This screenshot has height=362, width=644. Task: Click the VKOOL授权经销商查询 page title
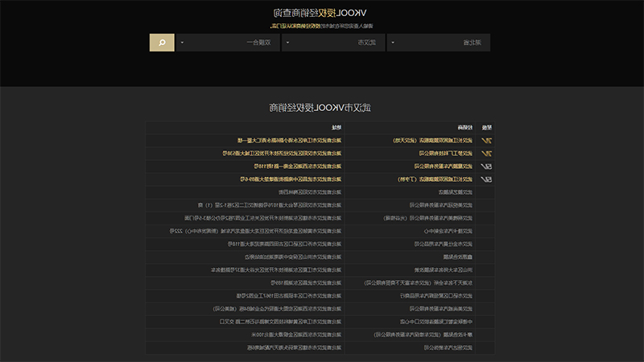pos(320,13)
